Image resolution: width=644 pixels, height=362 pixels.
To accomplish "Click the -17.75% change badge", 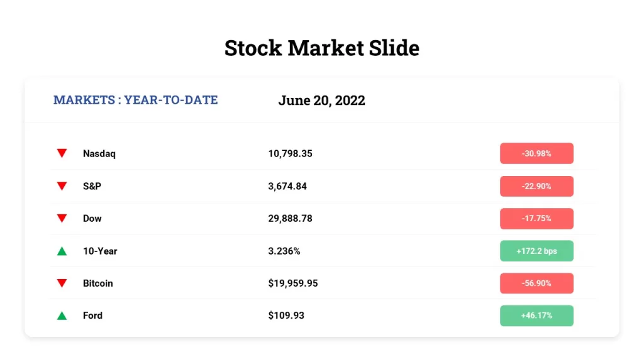I will [x=536, y=218].
